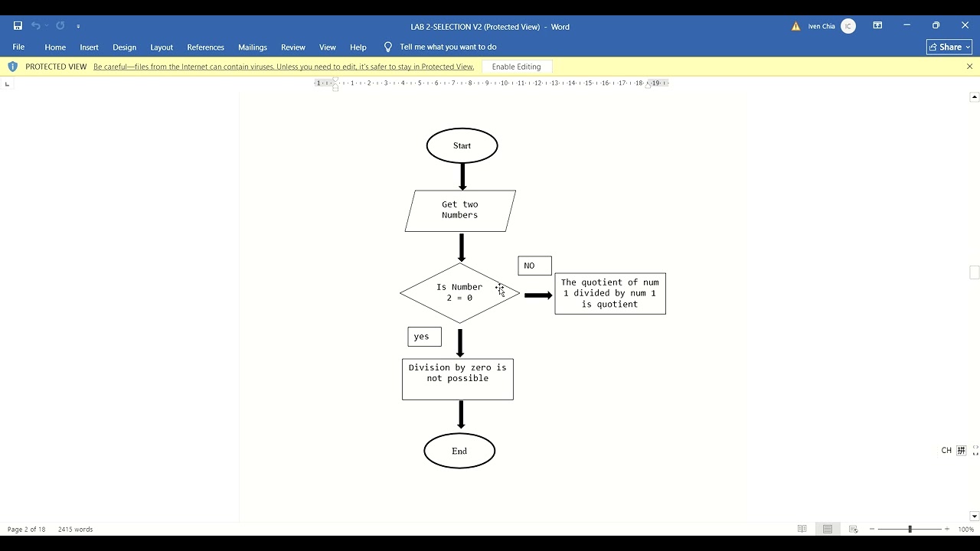Open the Help tab
The width and height of the screenshot is (980, 551).
(x=358, y=47)
